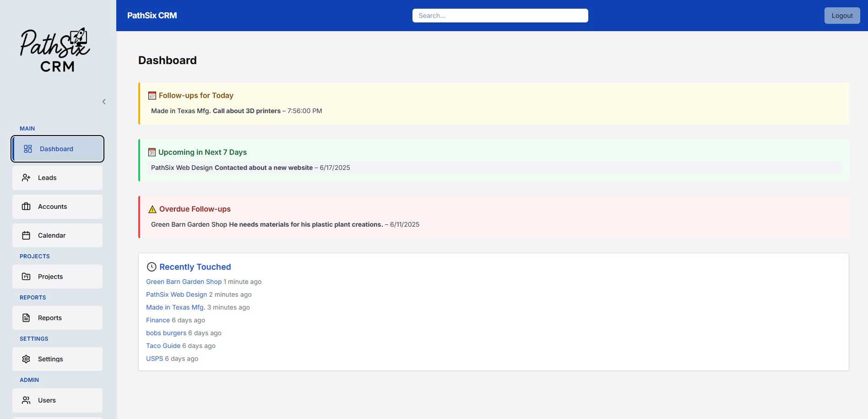Collapse the sidebar using the chevron arrow
This screenshot has width=868, height=419.
click(104, 102)
